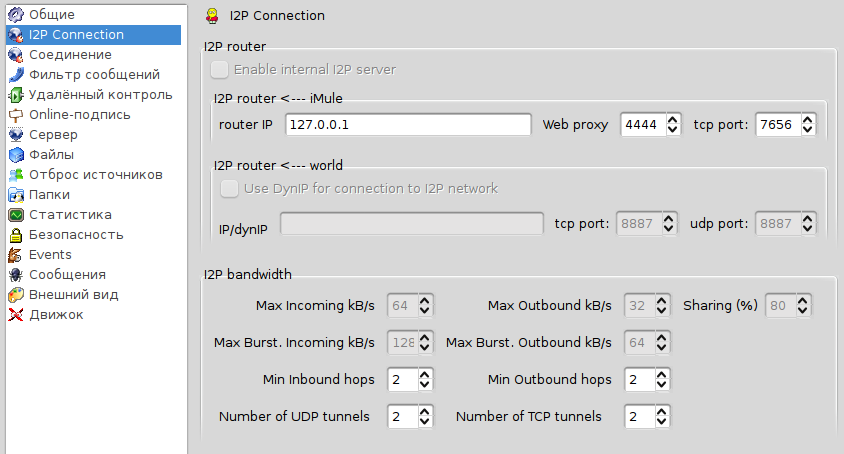Open the Движок tools icon
Image resolution: width=844 pixels, height=454 pixels.
point(16,315)
